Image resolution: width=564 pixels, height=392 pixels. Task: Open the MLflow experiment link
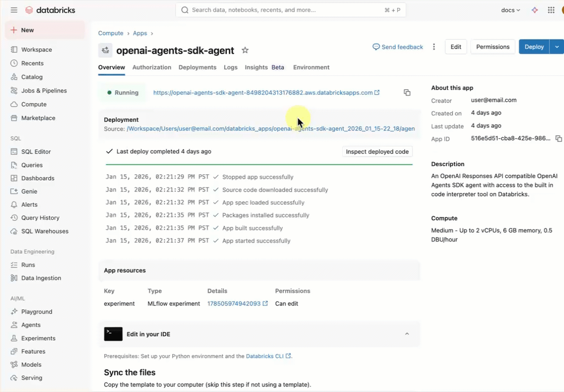pyautogui.click(x=234, y=303)
